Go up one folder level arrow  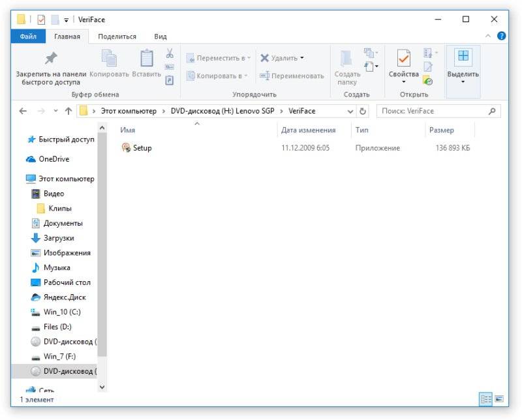[x=69, y=111]
